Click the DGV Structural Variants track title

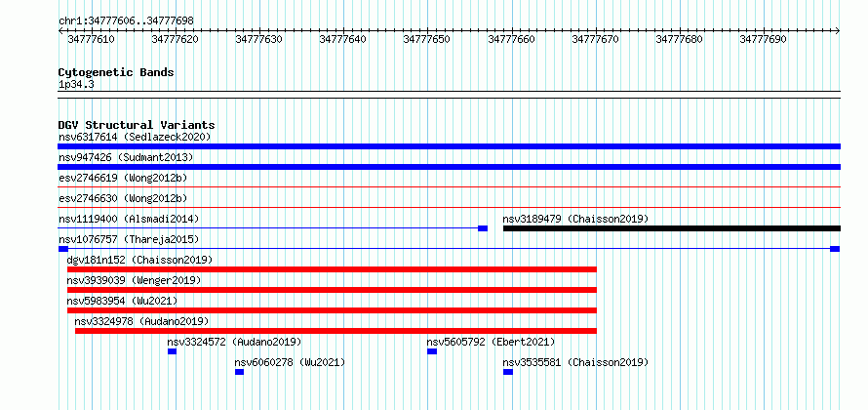pyautogui.click(x=137, y=125)
